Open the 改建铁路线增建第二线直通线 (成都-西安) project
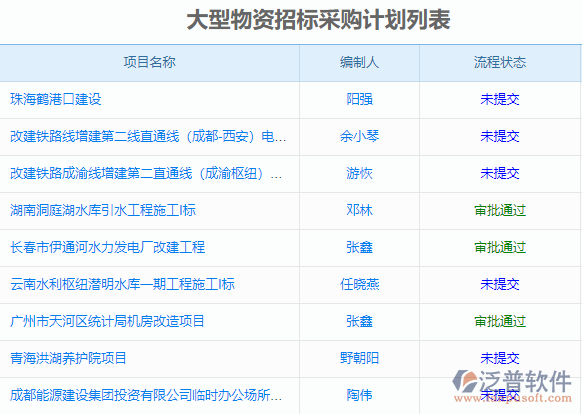The image size is (582, 414). (x=148, y=136)
